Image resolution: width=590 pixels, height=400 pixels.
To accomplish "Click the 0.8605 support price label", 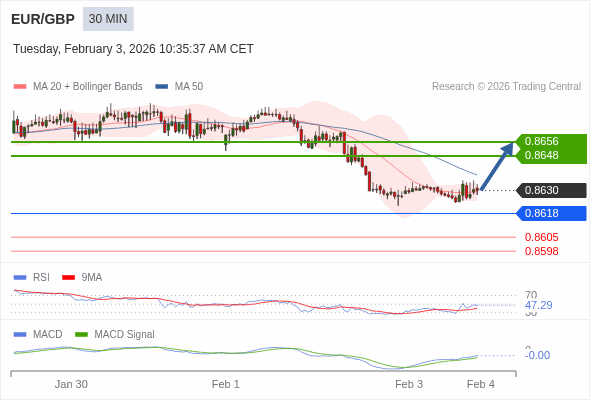I will (541, 237).
